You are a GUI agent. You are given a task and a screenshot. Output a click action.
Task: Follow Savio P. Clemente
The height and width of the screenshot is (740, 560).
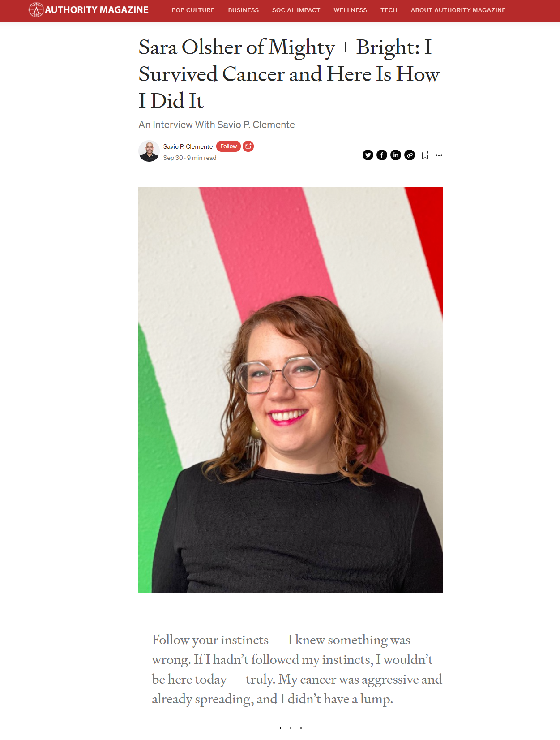pyautogui.click(x=228, y=146)
